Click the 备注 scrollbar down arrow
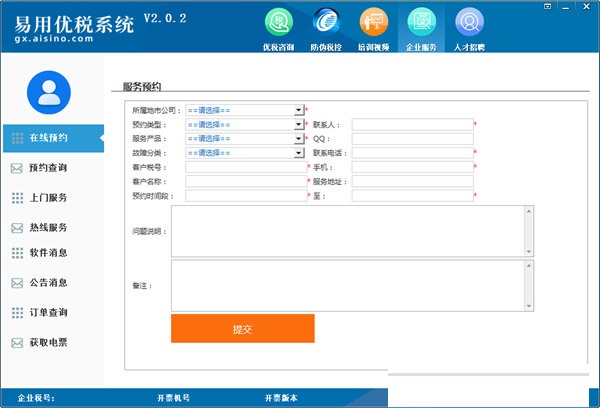Viewport: 600px width, 408px height. click(x=529, y=306)
